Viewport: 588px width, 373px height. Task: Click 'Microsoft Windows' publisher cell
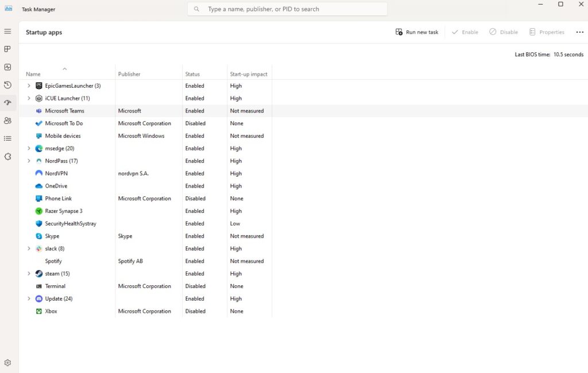tap(141, 136)
